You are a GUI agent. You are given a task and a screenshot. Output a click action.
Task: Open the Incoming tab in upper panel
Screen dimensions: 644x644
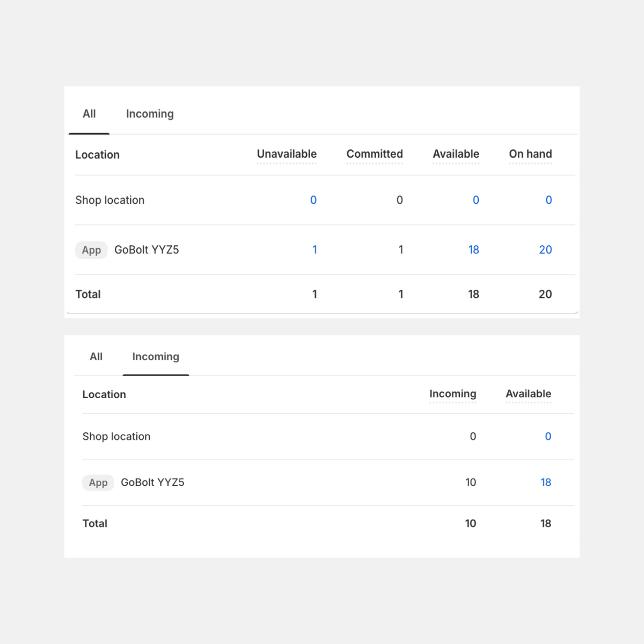[150, 114]
